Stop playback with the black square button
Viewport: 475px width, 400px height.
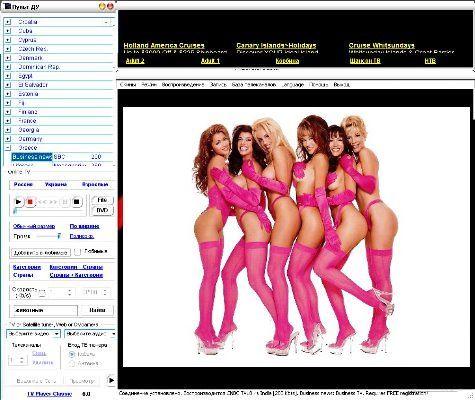[x=76, y=202]
